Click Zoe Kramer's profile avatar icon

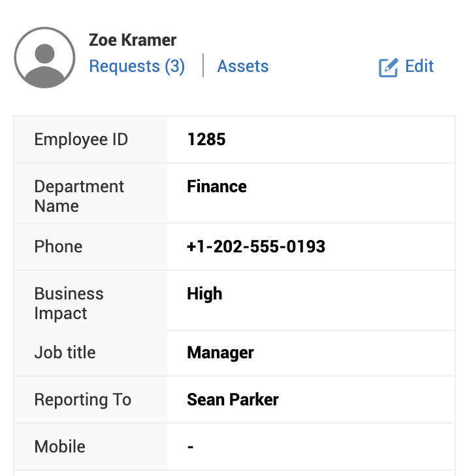[44, 58]
